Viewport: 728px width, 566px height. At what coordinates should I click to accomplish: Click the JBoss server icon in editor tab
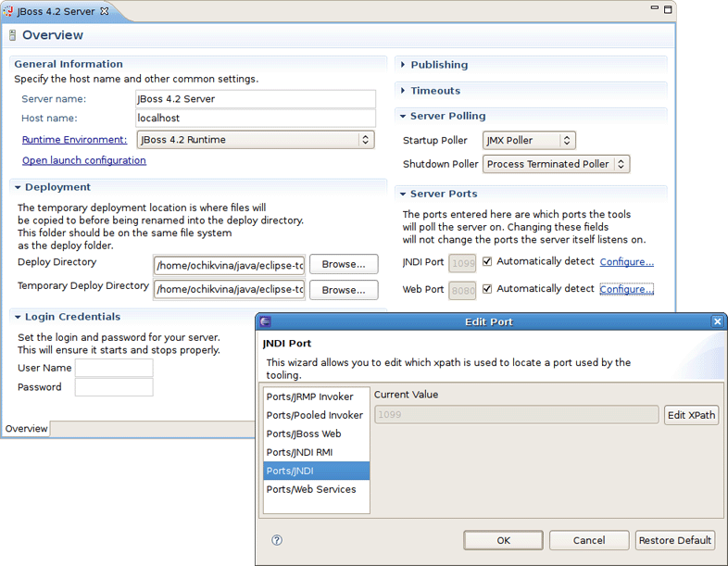8,11
